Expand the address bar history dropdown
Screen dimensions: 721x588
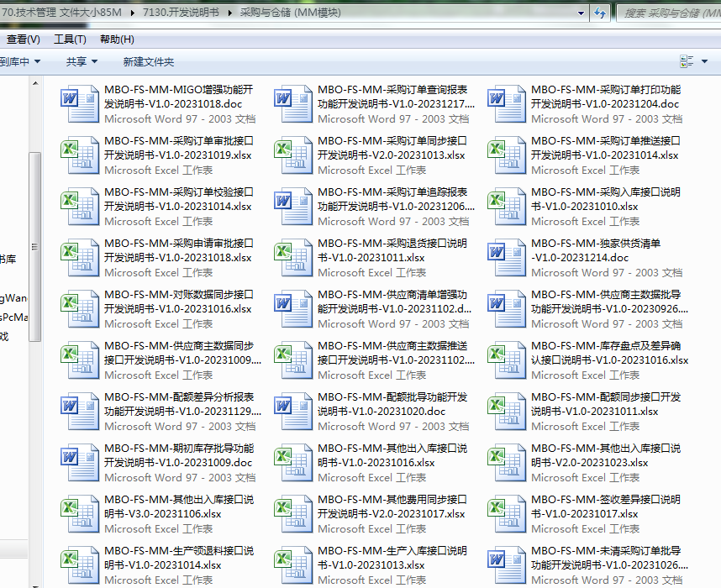[x=582, y=13]
